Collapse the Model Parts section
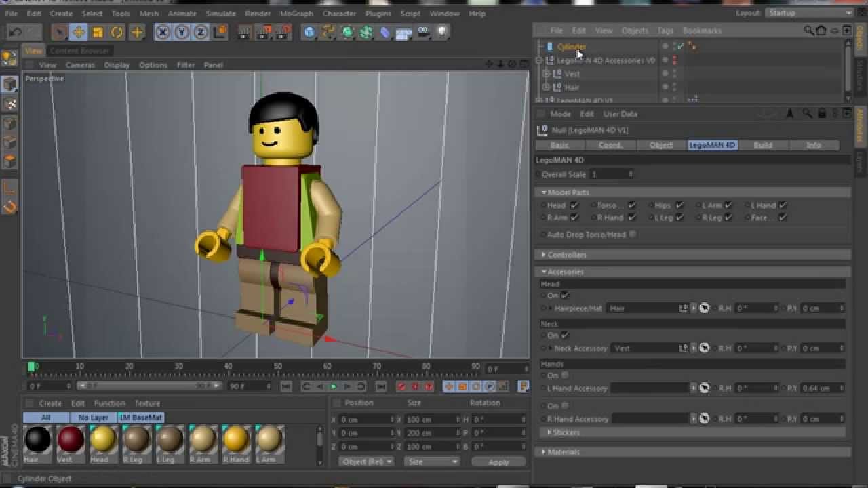 coord(692,192)
